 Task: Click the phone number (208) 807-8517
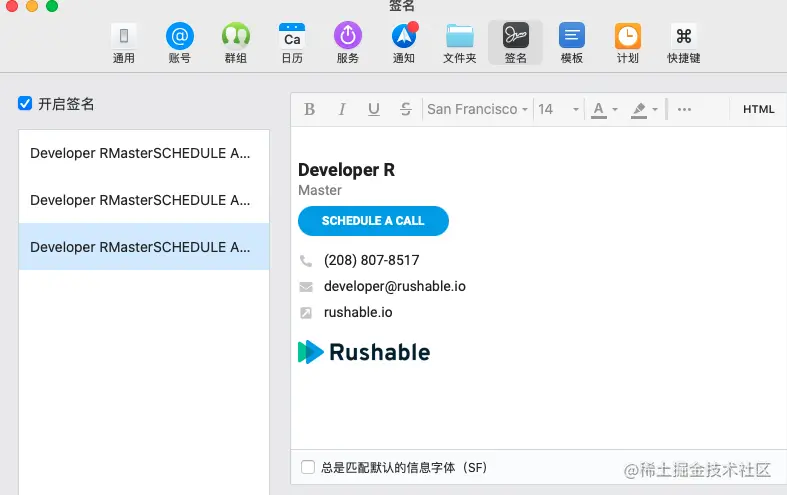click(x=371, y=260)
